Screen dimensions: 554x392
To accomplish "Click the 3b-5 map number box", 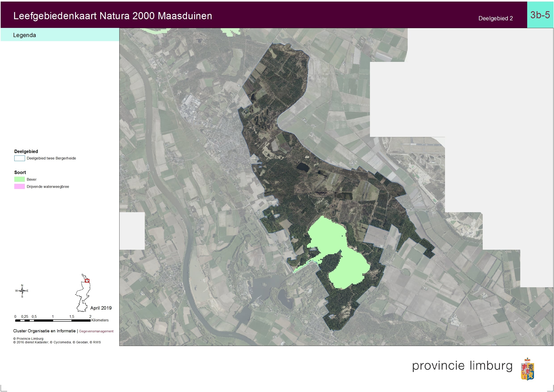I will 540,15.
